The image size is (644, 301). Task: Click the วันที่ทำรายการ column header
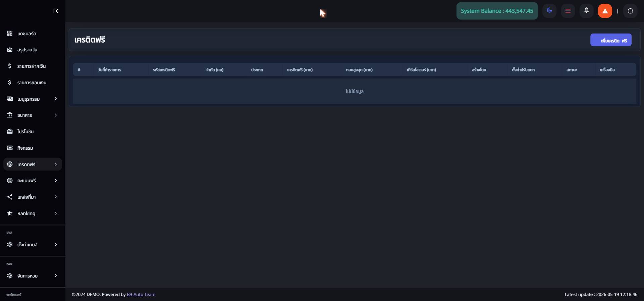(109, 70)
